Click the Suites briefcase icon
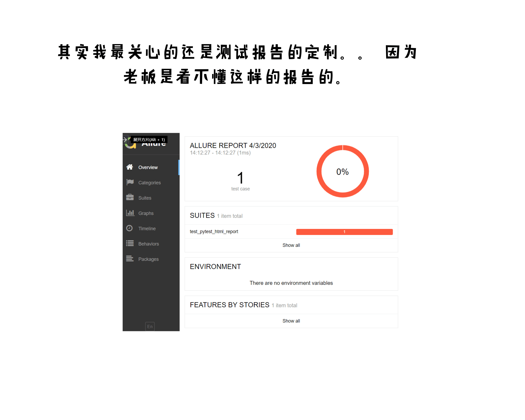The height and width of the screenshot is (420, 525). click(x=130, y=198)
